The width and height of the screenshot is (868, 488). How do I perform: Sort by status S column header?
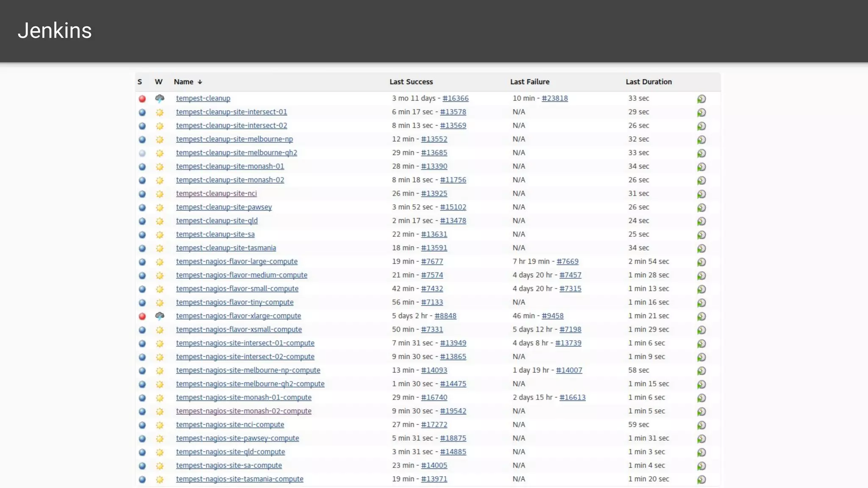[x=139, y=82]
